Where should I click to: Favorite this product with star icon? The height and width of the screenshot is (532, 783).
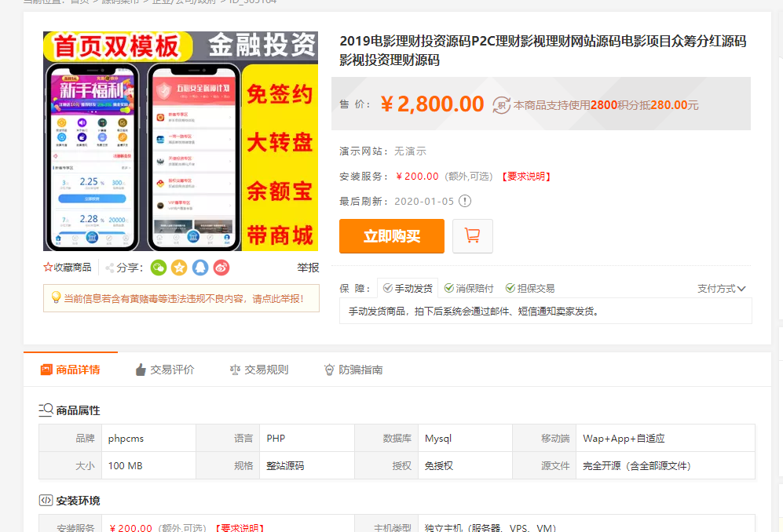pos(49,268)
